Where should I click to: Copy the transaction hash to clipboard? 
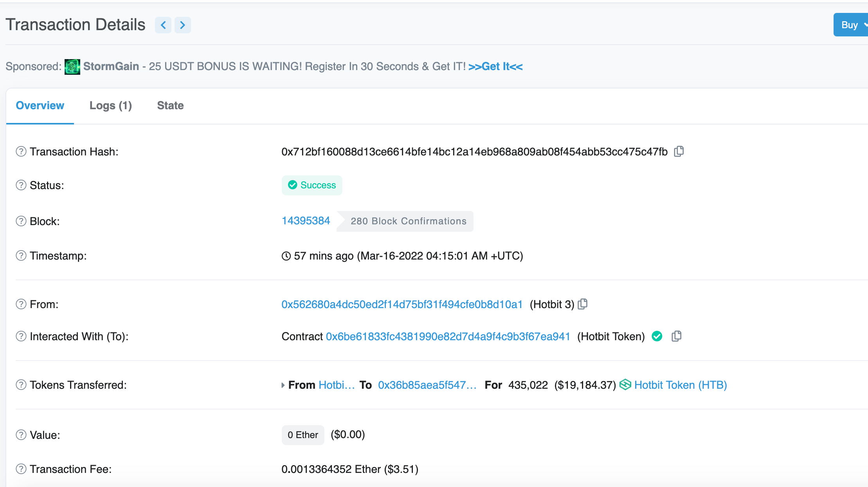pyautogui.click(x=679, y=152)
